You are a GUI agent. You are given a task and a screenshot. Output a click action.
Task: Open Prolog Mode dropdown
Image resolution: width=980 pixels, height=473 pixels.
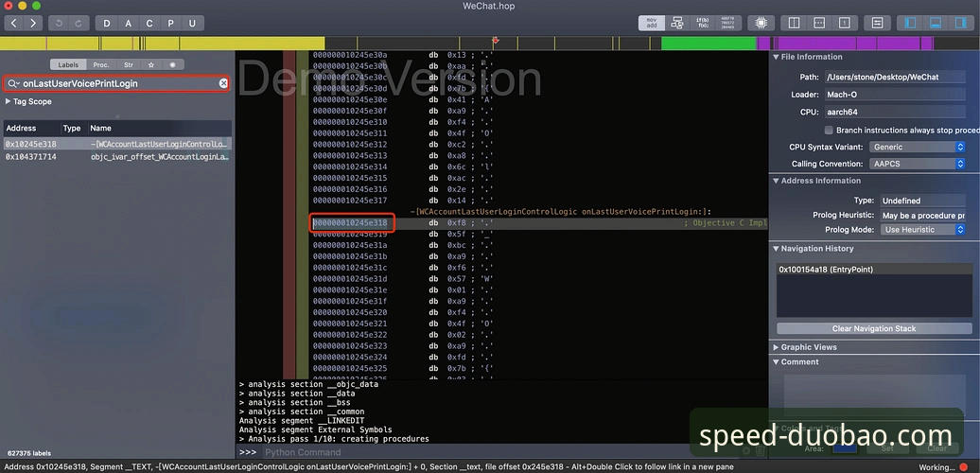[923, 229]
